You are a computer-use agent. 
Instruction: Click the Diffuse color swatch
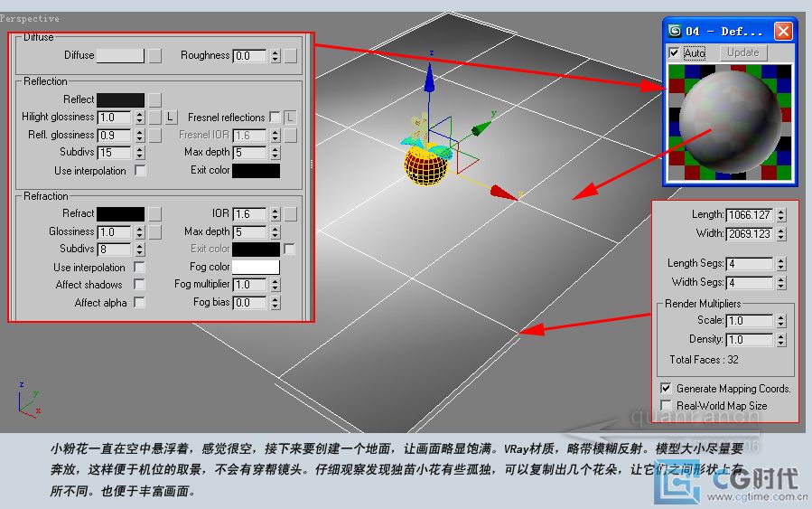(x=120, y=55)
